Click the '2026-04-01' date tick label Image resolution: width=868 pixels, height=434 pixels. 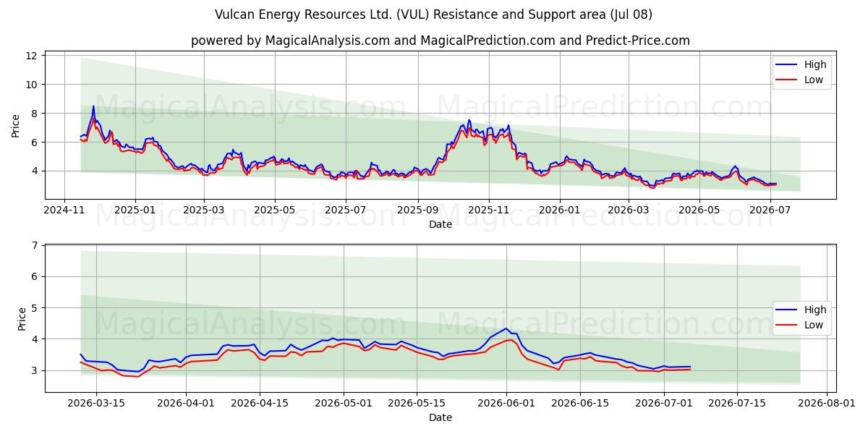click(185, 404)
